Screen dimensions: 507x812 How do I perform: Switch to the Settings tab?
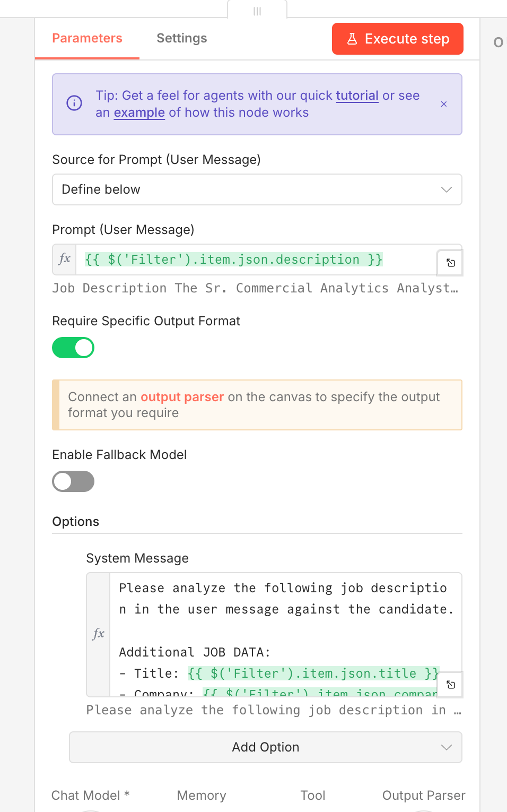tap(181, 38)
